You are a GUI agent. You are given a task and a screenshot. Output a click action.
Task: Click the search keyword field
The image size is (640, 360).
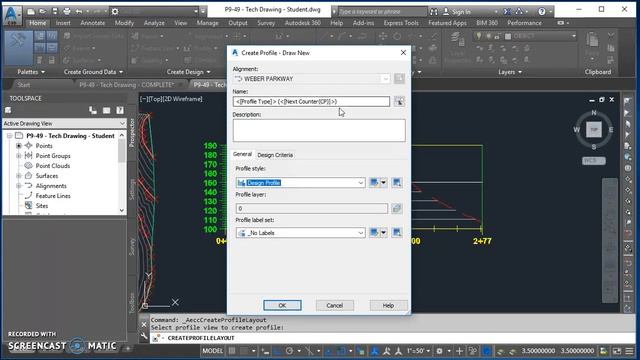(382, 11)
